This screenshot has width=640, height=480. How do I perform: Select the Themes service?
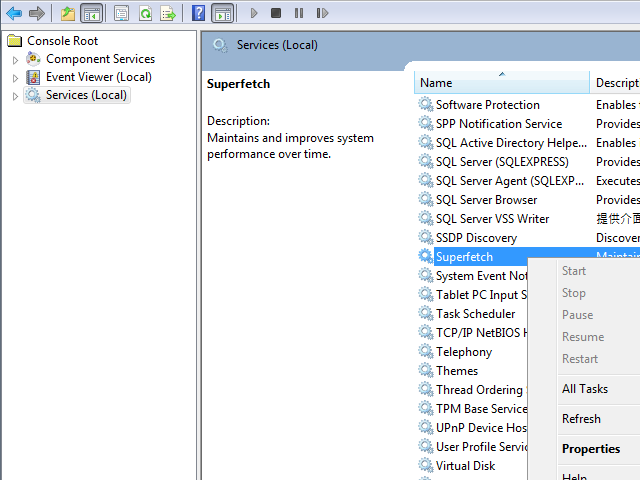click(x=457, y=371)
